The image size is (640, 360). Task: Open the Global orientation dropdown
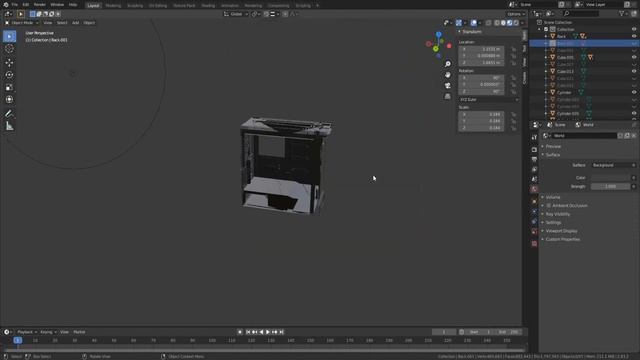(236, 14)
